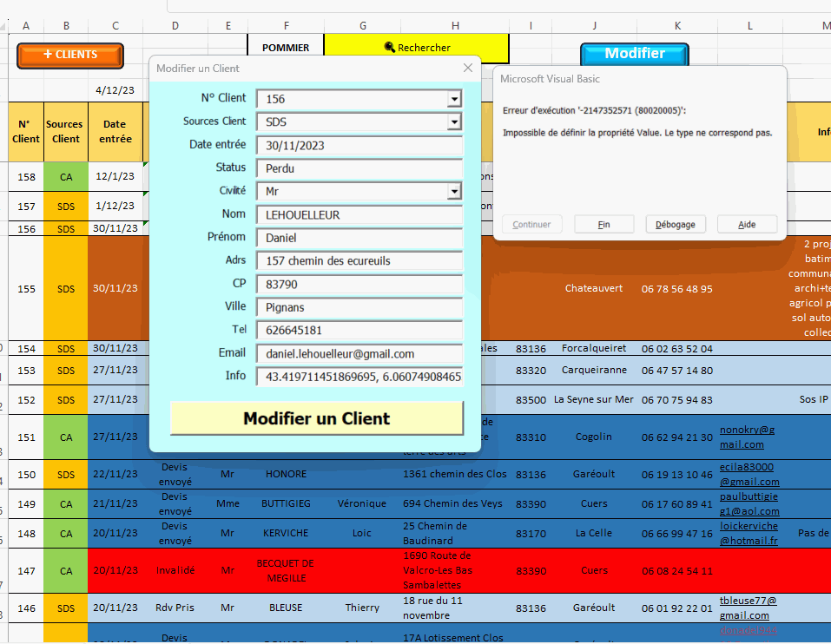
Task: Click Fin in the Visual Basic error dialog
Action: 604,224
